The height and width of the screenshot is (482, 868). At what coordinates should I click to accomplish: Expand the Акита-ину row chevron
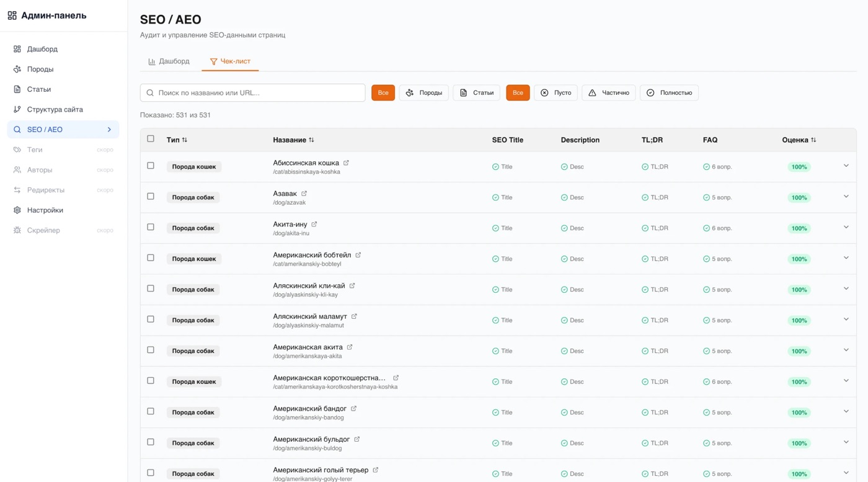click(x=846, y=227)
